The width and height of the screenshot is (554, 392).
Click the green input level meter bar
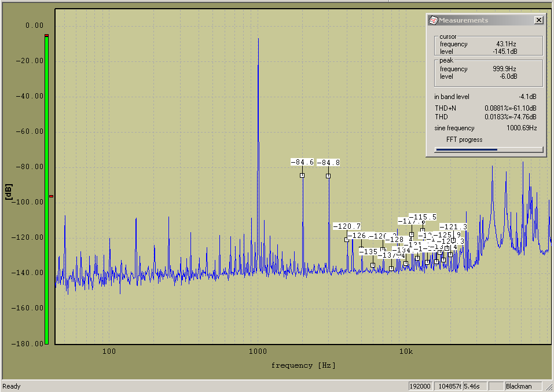pos(46,191)
